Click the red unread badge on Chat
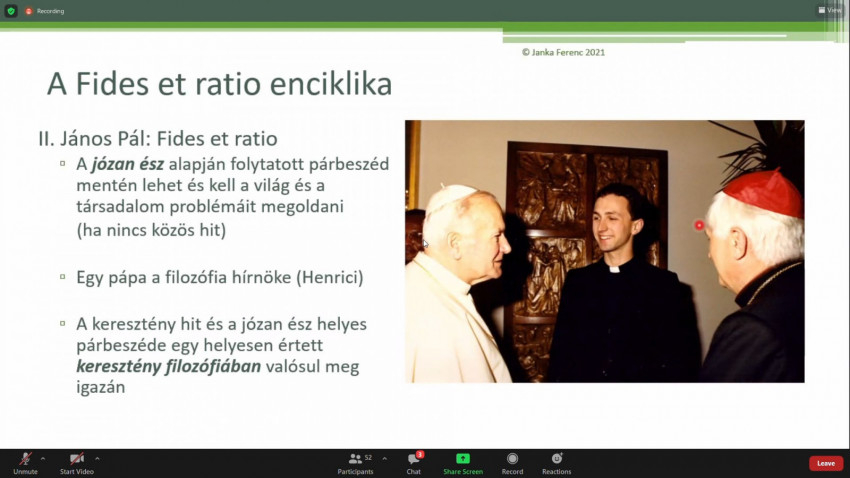This screenshot has width=850, height=478. coord(420,454)
